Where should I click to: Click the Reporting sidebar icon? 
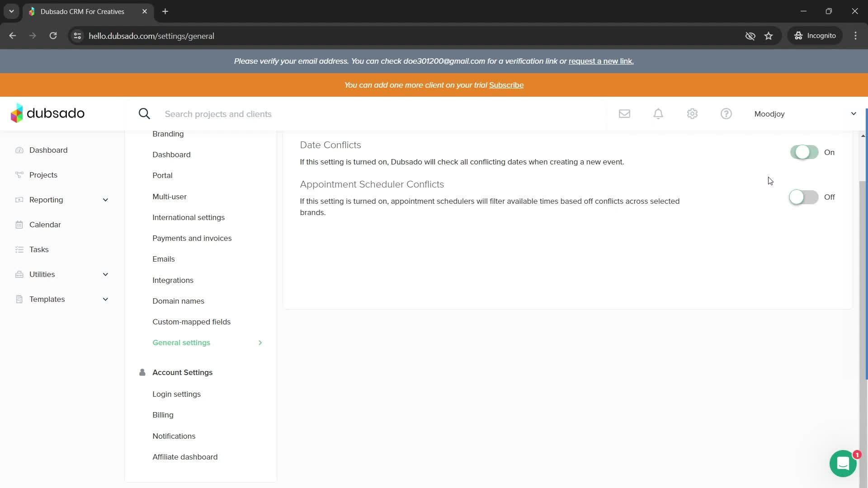click(x=19, y=200)
